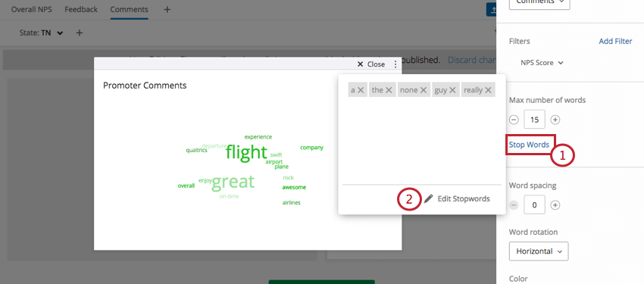Click 'overall' in the word cloud

coord(186,186)
